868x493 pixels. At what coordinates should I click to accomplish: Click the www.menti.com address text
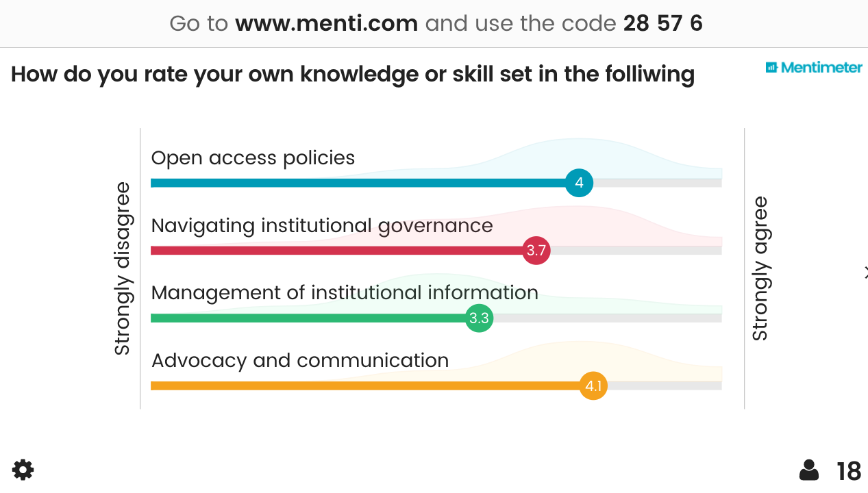(x=326, y=24)
